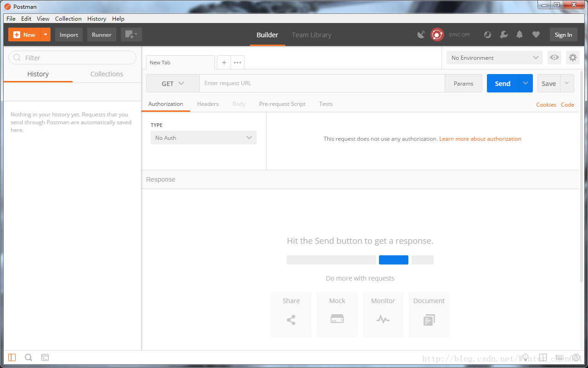Click the red sync status icon
Viewport: 588px width, 368px height.
437,34
